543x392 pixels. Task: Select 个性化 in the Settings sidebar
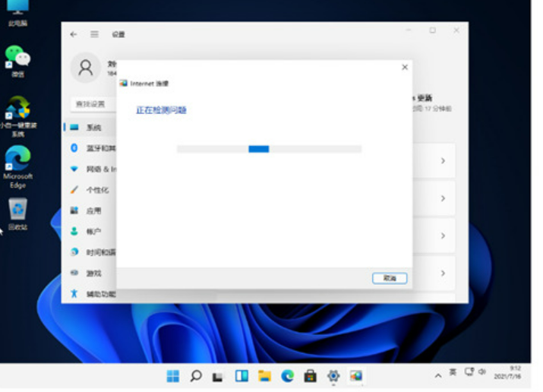(x=96, y=190)
